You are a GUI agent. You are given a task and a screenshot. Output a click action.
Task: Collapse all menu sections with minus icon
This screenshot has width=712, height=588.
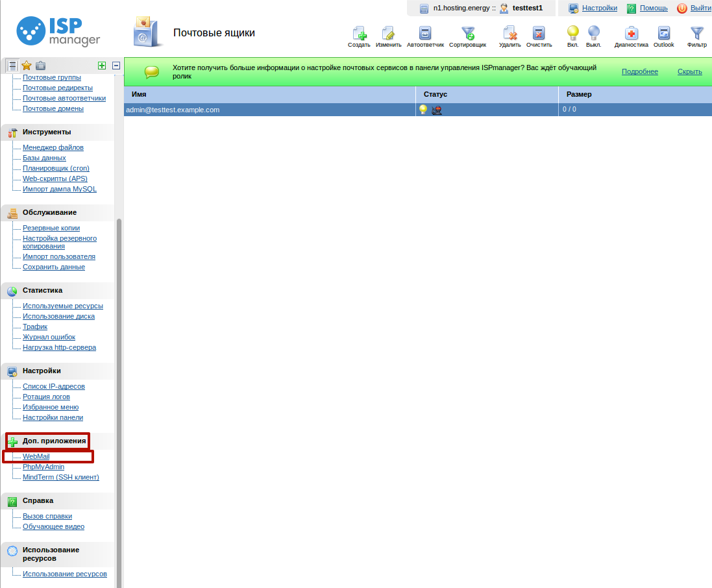(116, 66)
